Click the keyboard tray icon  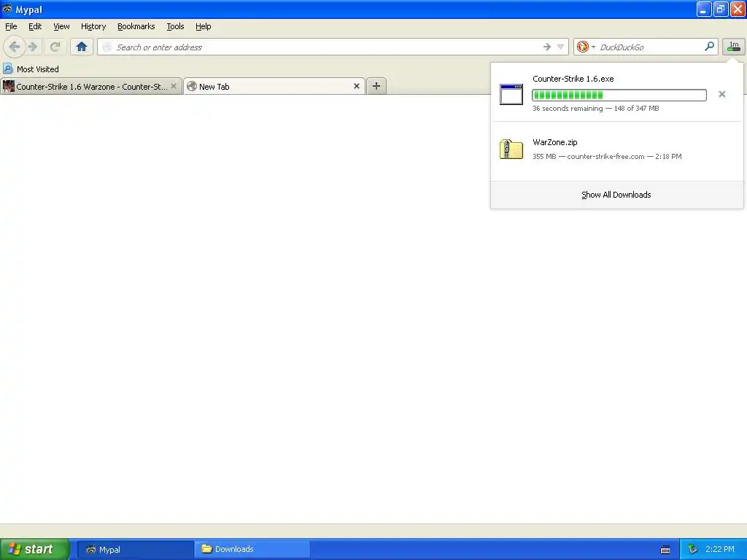click(665, 550)
